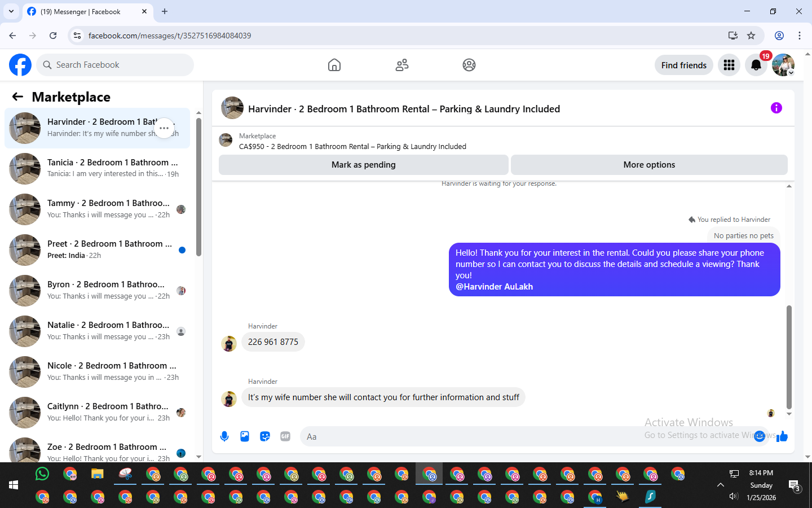The height and width of the screenshot is (508, 812).
Task: Click the message "226 961 8775"
Action: pos(273,342)
